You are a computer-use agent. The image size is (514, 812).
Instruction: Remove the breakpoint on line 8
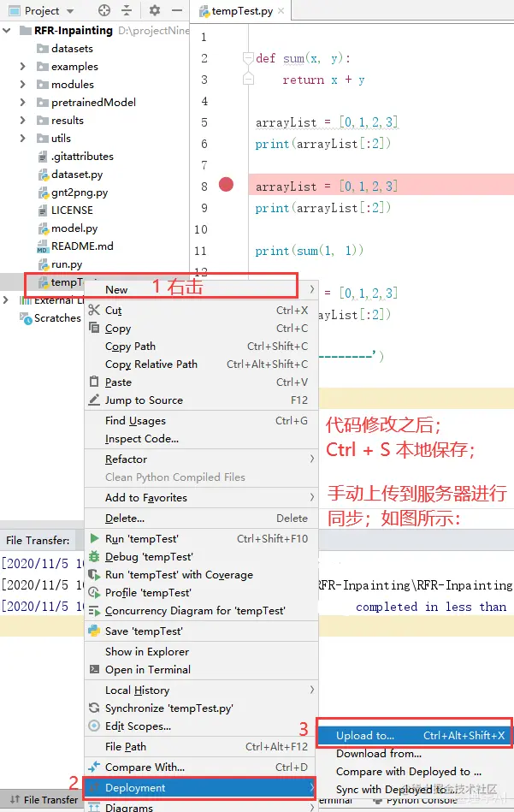(226, 184)
